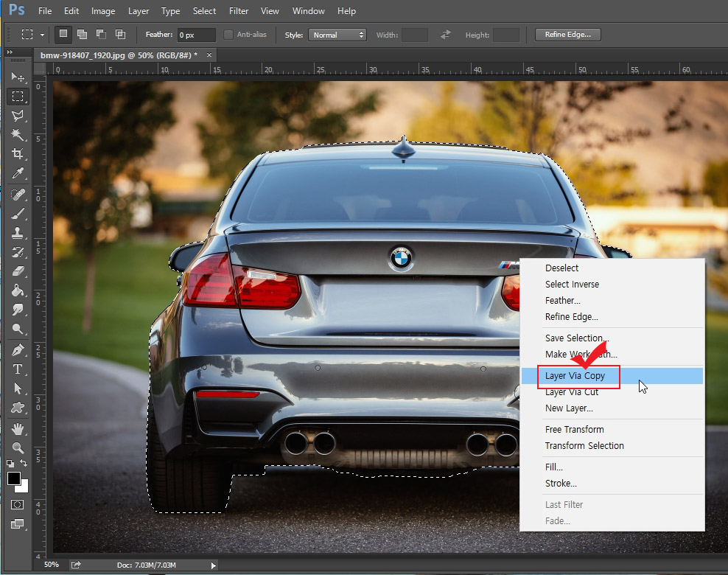Open the foreground color swatch

coord(13,478)
